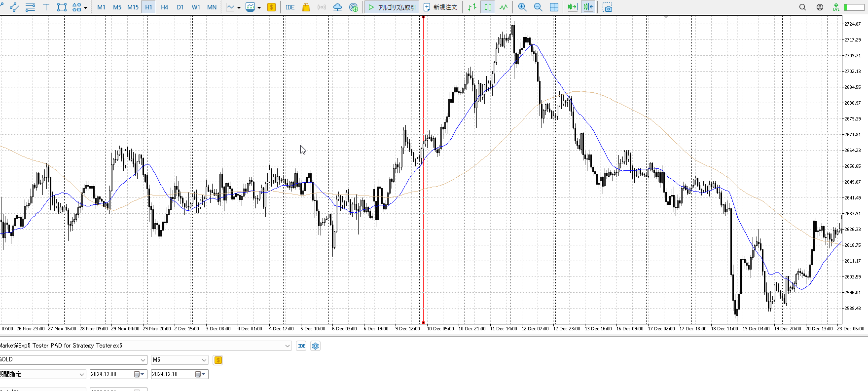868x391 pixels.
Task: Click the 新規注文 new order button
Action: pyautogui.click(x=440, y=7)
